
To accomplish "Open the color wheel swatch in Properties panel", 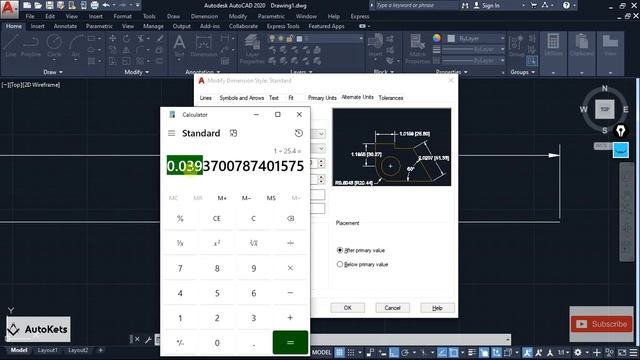I will [x=437, y=38].
